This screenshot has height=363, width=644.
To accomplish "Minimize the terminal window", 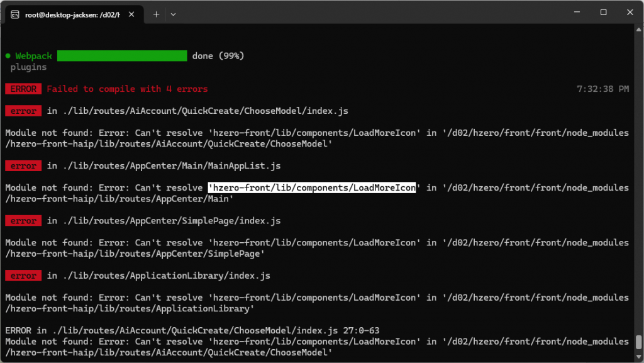I will [x=574, y=13].
